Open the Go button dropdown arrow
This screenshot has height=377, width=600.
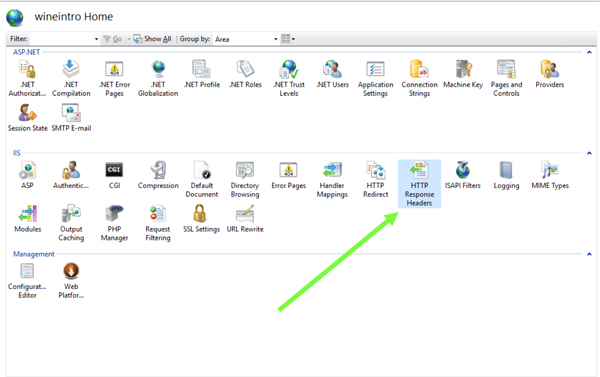tap(129, 39)
